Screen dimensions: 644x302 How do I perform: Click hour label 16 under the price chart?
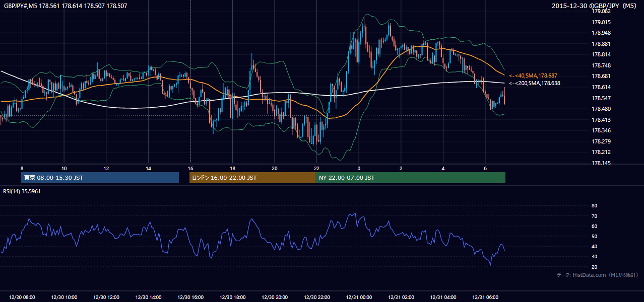[190, 168]
